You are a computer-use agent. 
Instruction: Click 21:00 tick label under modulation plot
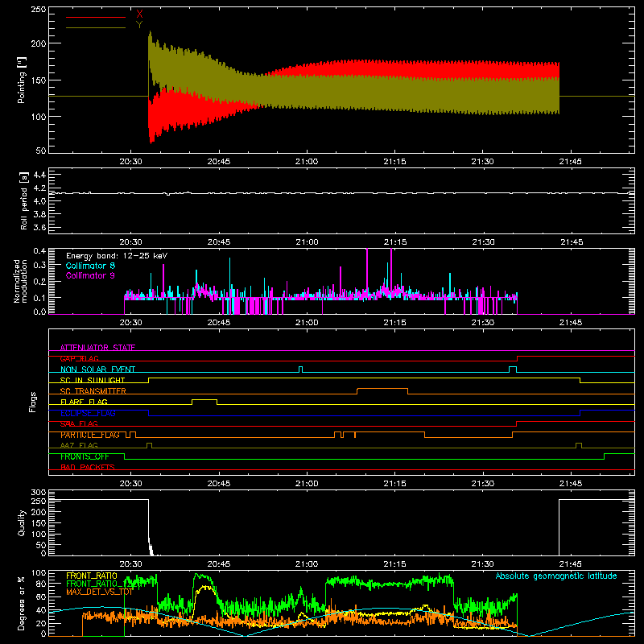tap(307, 323)
